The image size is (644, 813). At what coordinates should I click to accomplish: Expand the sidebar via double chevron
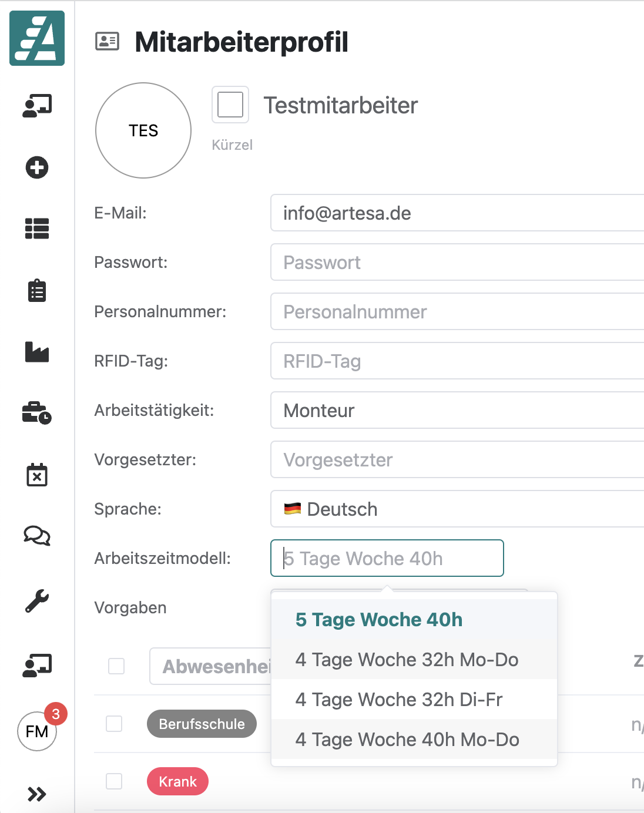36,793
